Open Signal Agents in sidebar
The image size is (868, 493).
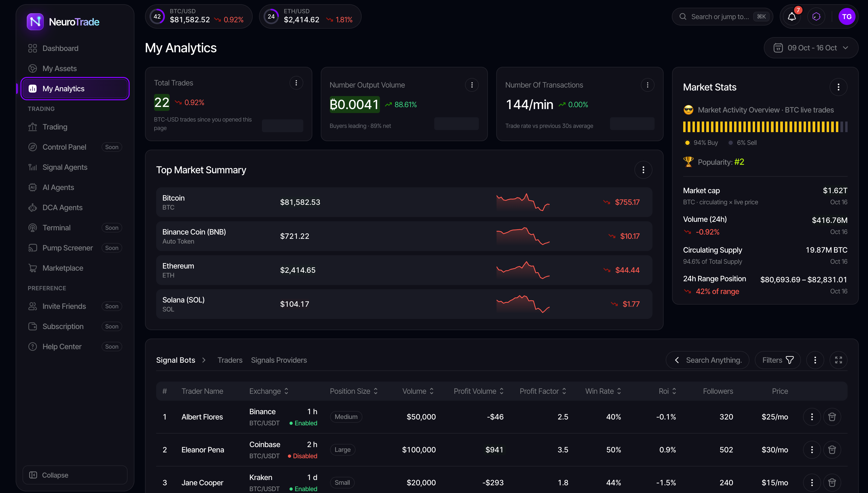click(x=75, y=167)
